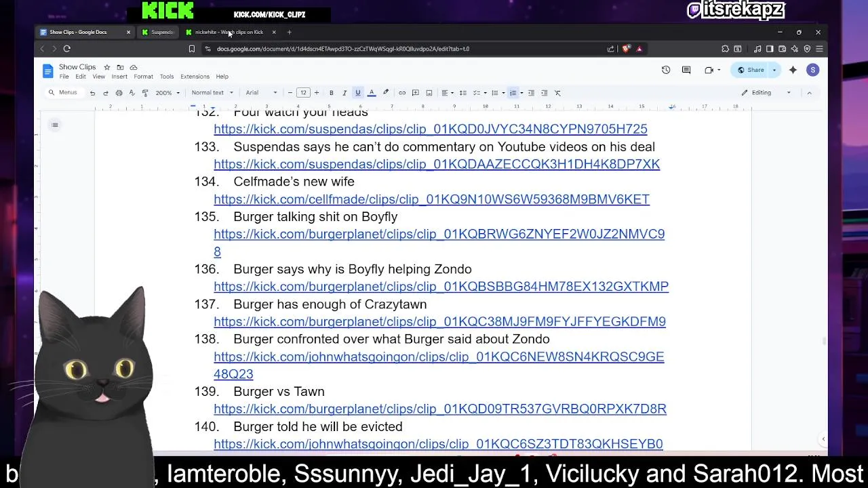Open the Gemini sparkle icon
Image resolution: width=868 pixels, height=488 pixels.
[793, 70]
